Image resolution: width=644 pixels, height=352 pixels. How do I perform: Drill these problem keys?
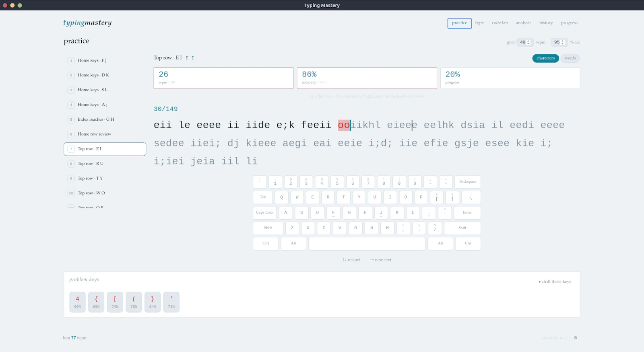[555, 282]
